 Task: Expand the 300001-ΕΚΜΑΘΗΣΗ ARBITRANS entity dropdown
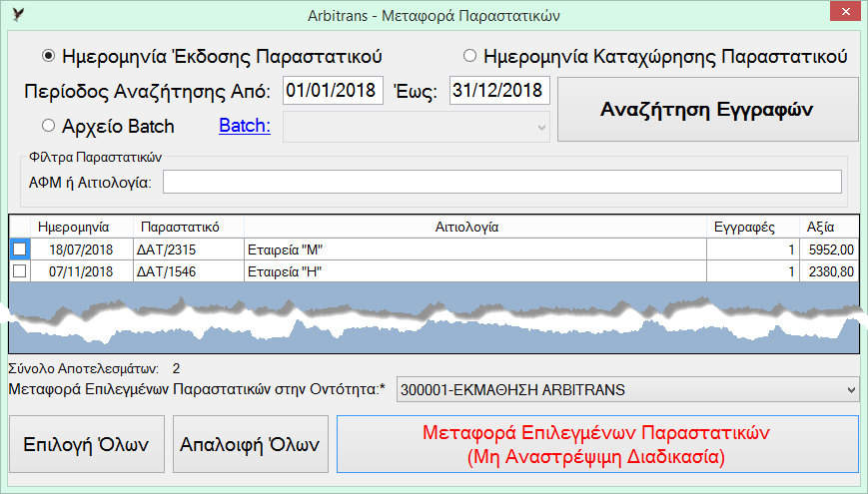(x=627, y=390)
